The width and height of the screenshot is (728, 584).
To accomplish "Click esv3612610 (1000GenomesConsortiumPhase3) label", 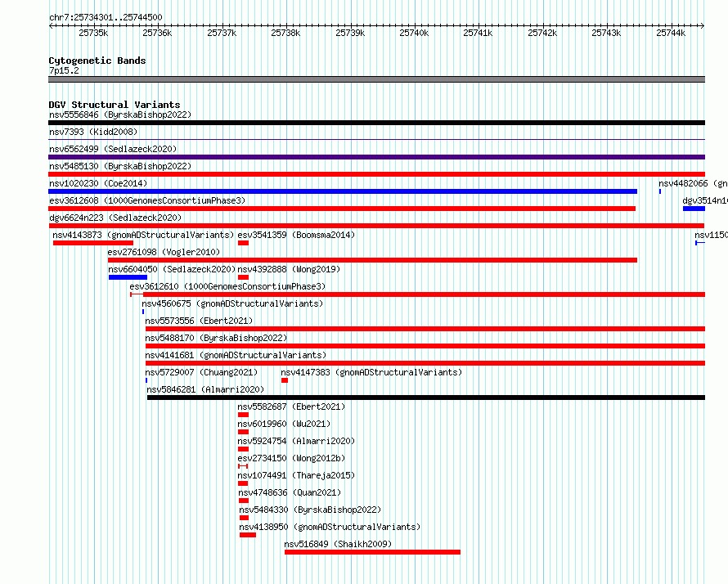I will [227, 286].
